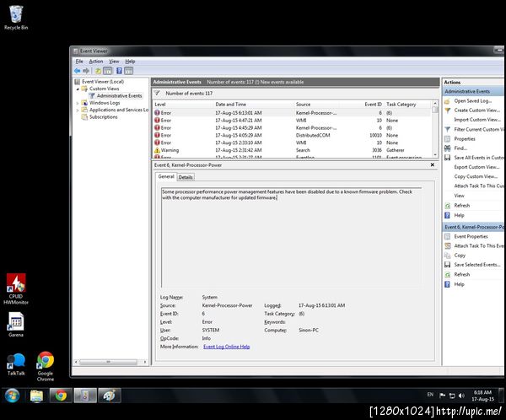The width and height of the screenshot is (506, 420).
Task: Open Properties in the Actions pane
Action: [x=465, y=139]
